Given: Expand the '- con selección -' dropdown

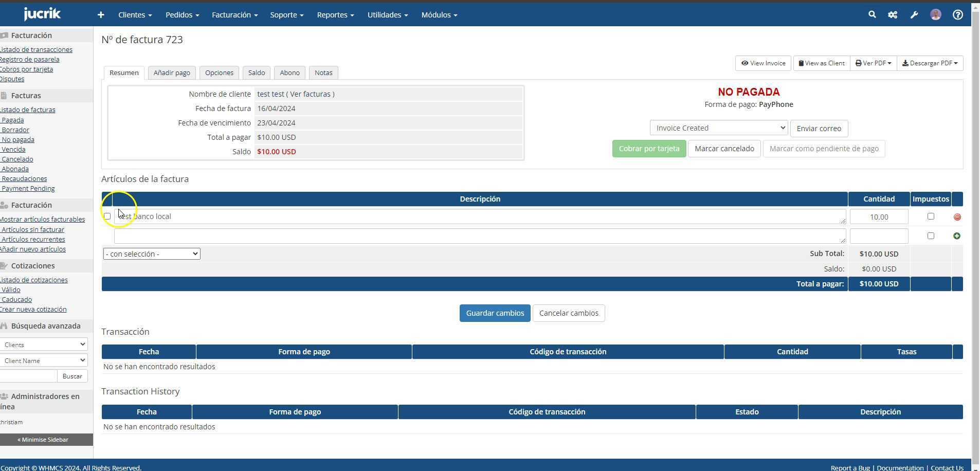Looking at the screenshot, I should tap(152, 254).
